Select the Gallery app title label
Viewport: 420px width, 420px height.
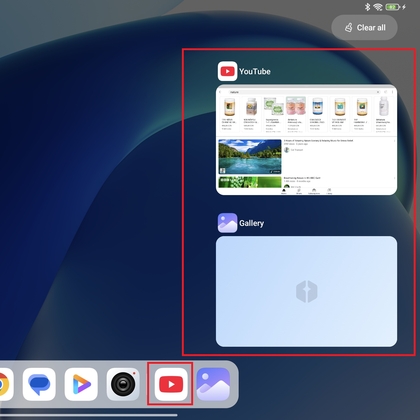(x=251, y=223)
